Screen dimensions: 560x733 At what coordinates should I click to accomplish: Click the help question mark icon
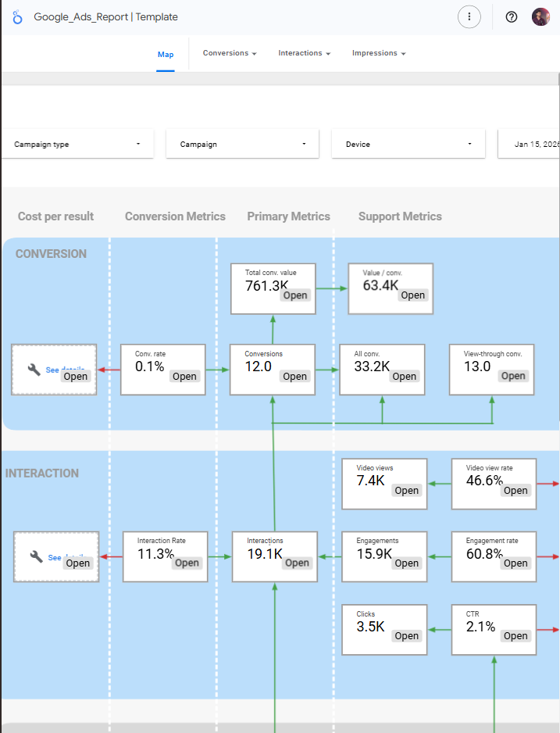click(512, 16)
